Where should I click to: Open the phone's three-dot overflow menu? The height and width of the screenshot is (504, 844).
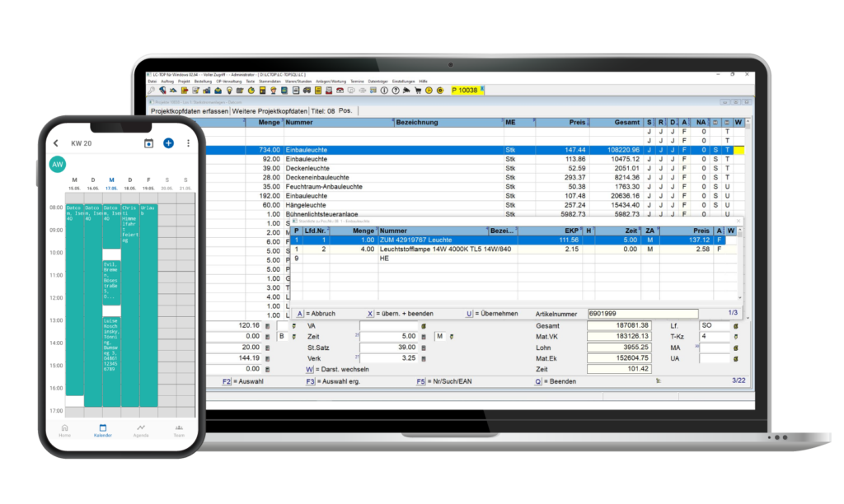tap(189, 143)
